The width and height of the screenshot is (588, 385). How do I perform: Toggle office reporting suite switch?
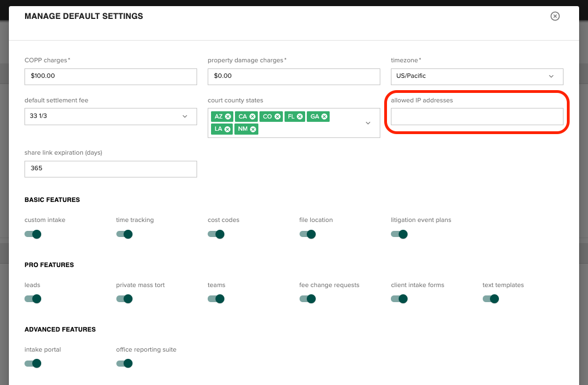(x=124, y=363)
